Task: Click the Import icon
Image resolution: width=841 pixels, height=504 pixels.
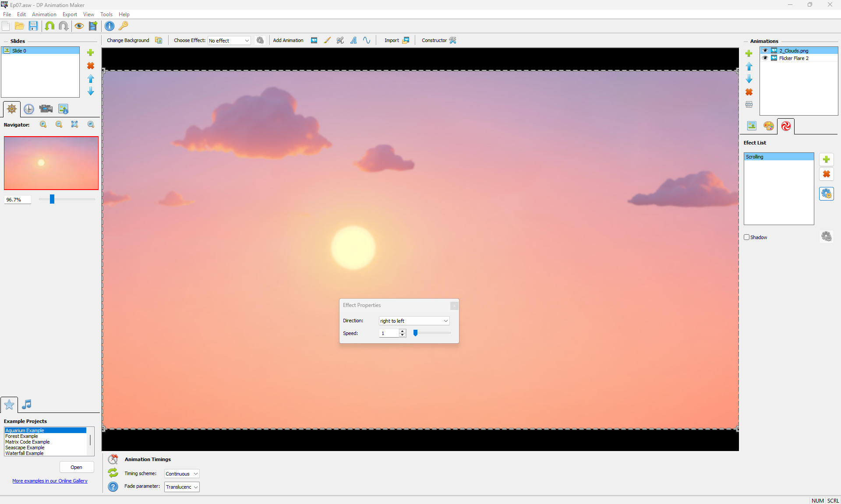Action: (x=406, y=40)
